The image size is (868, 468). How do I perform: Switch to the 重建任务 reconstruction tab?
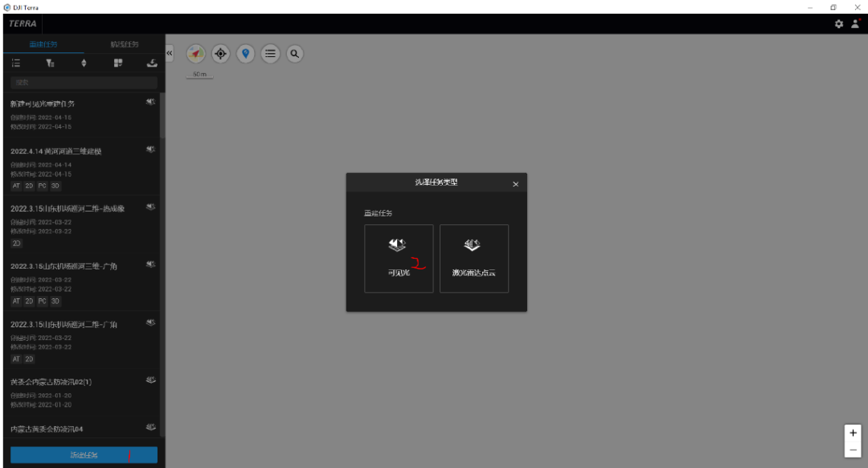pos(43,44)
